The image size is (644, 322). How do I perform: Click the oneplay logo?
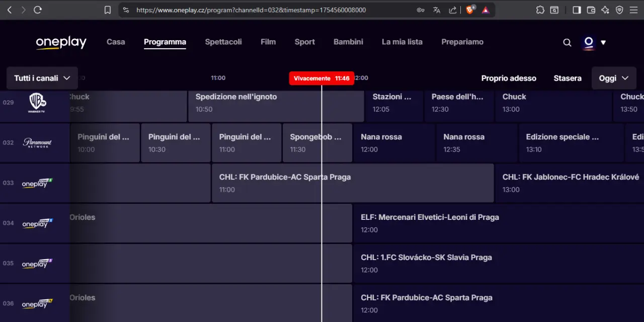[x=61, y=43]
